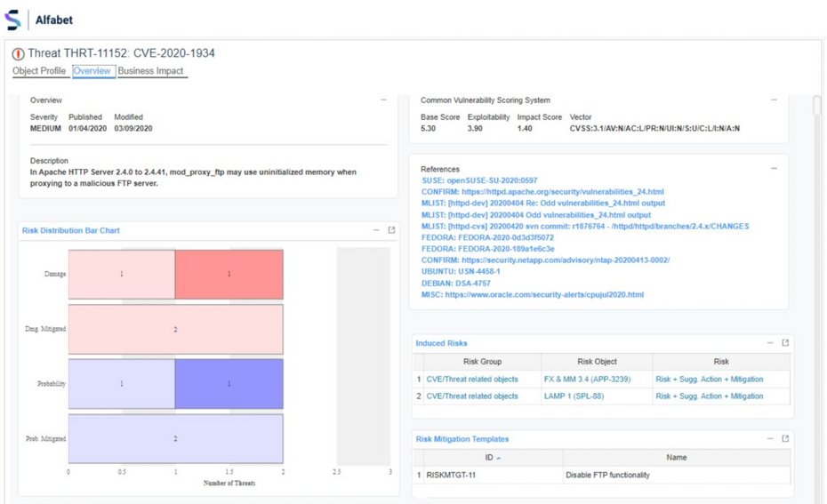Click the Induced Risks title link
The width and height of the screenshot is (827, 504).
pyautogui.click(x=441, y=343)
